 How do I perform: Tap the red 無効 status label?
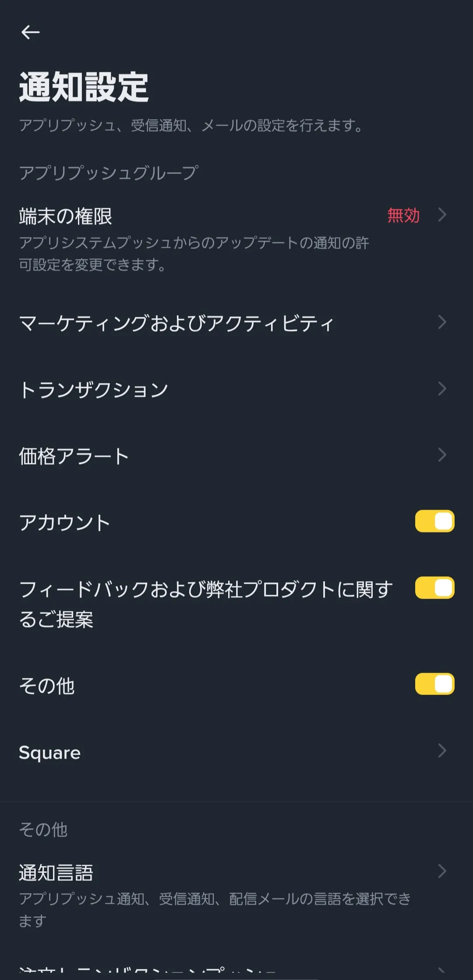point(403,215)
